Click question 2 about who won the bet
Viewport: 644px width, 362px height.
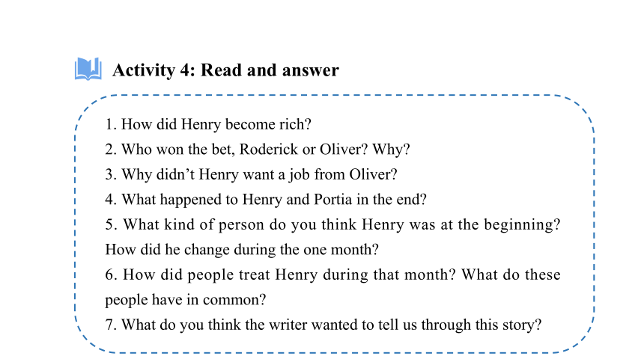pos(258,150)
